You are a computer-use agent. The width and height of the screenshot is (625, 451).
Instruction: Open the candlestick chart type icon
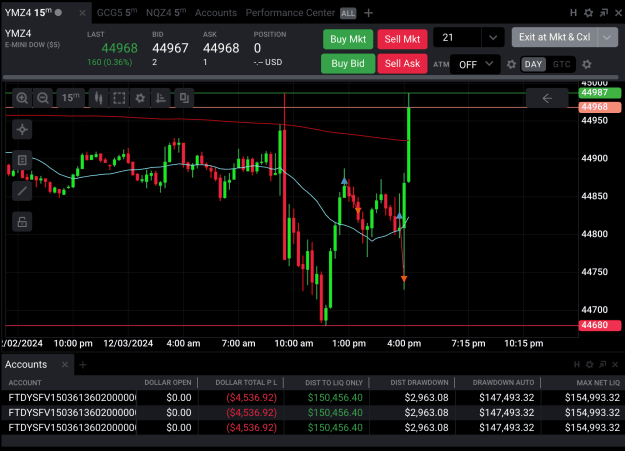pyautogui.click(x=98, y=98)
